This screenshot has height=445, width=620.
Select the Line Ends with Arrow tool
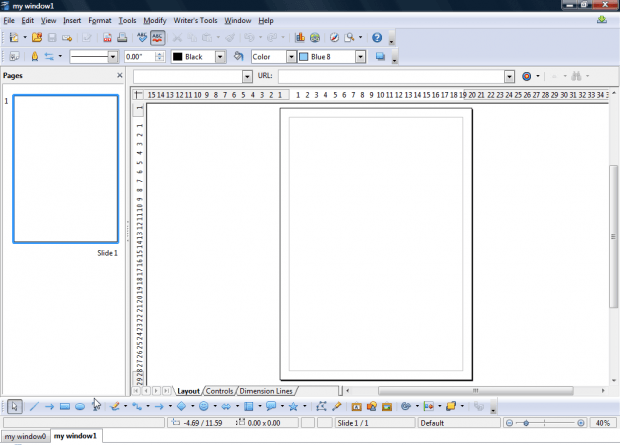click(49, 406)
